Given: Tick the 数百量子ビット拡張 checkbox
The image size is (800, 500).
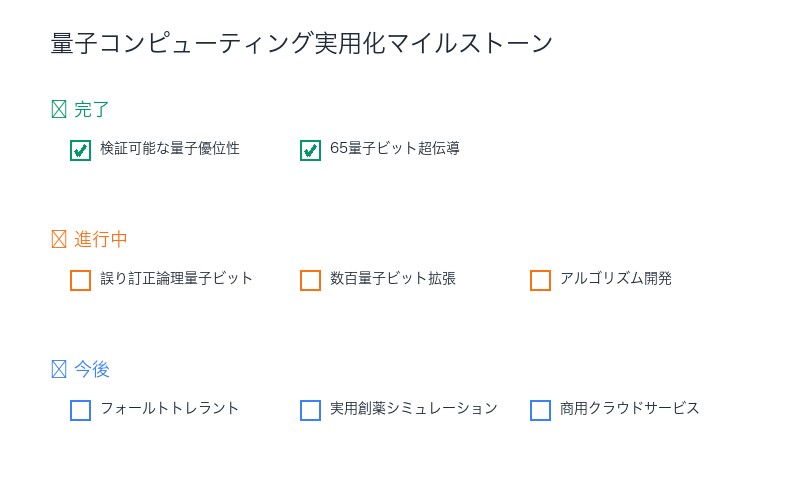Looking at the screenshot, I should tap(311, 281).
